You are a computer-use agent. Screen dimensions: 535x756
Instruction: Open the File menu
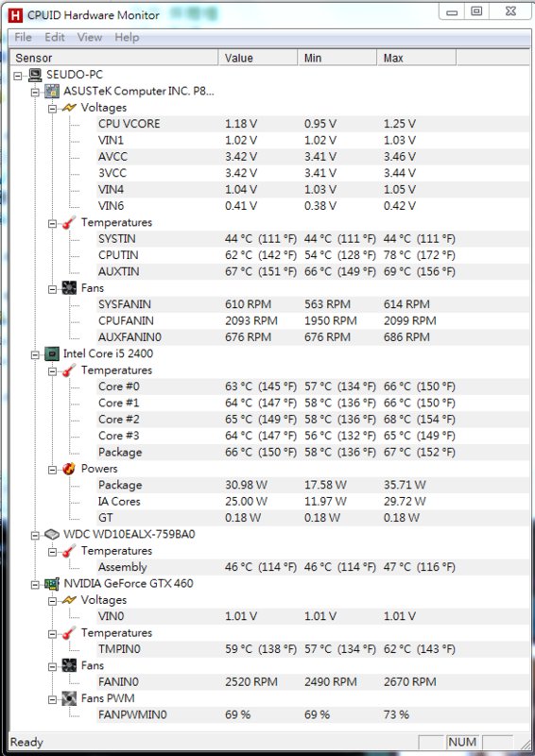click(23, 37)
